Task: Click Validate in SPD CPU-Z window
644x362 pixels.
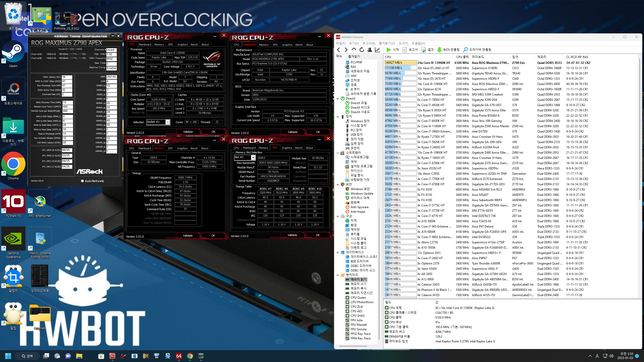Action: [x=292, y=235]
